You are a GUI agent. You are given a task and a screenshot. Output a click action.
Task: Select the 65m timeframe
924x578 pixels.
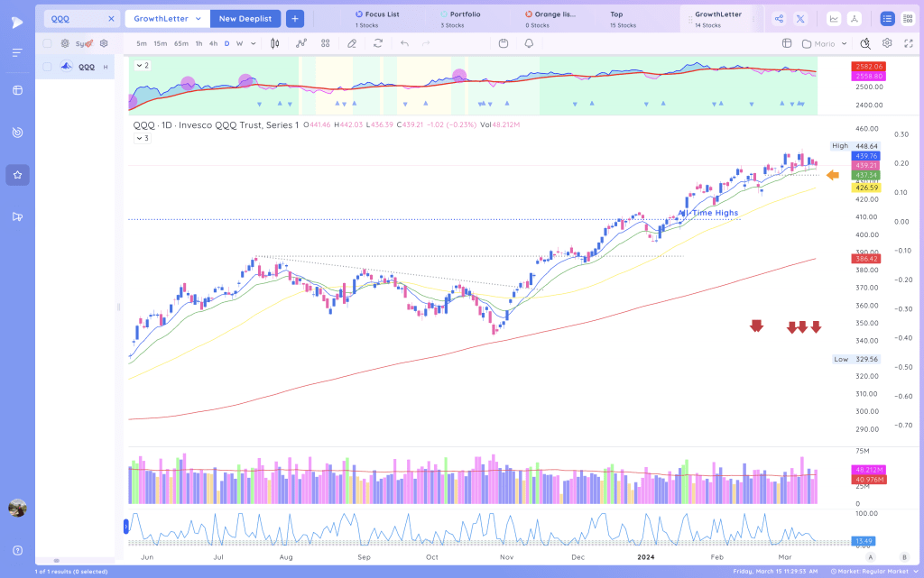[180, 43]
